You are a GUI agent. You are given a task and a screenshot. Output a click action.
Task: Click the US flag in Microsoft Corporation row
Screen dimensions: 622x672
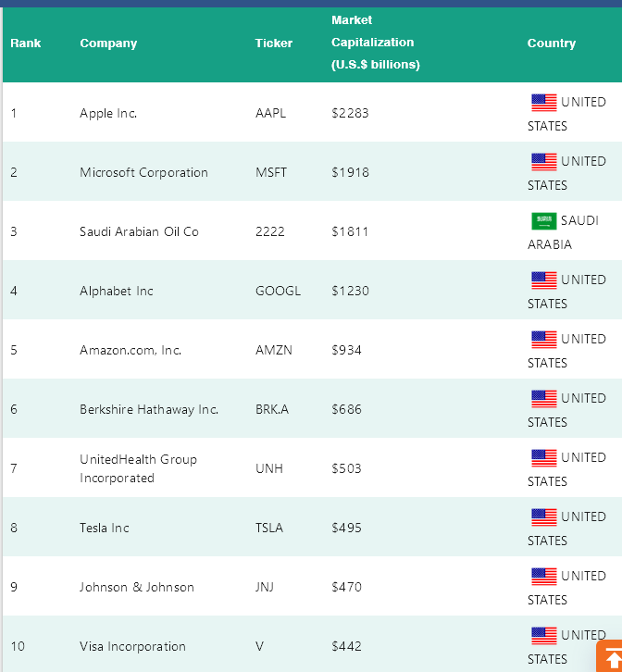(544, 162)
